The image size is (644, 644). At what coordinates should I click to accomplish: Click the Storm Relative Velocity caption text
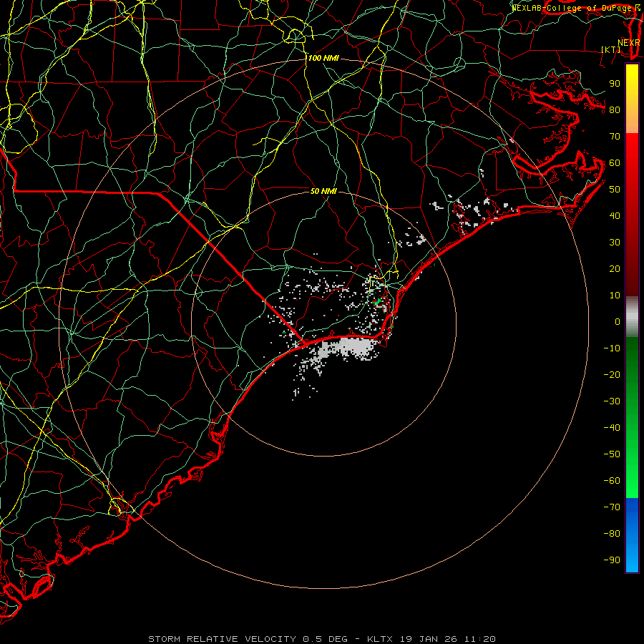(x=322, y=639)
